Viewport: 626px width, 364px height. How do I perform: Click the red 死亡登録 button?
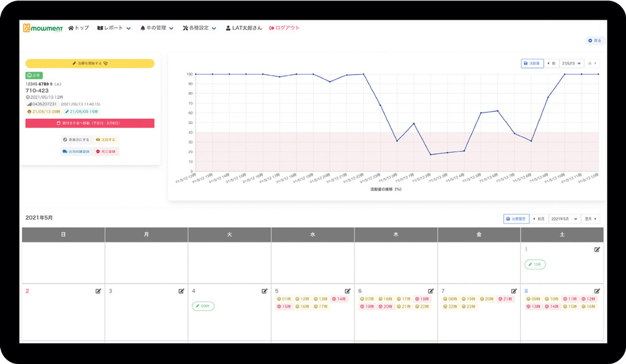coord(106,151)
